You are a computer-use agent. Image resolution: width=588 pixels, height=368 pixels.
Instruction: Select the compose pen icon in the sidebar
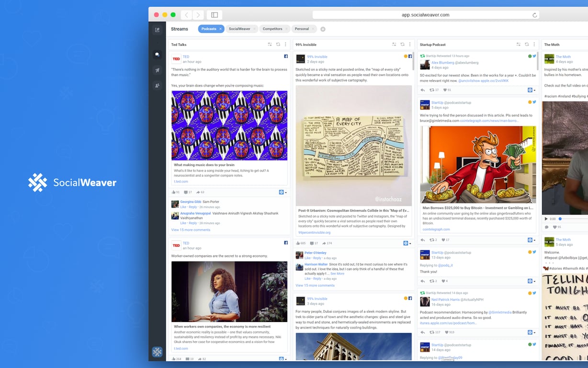pyautogui.click(x=157, y=30)
